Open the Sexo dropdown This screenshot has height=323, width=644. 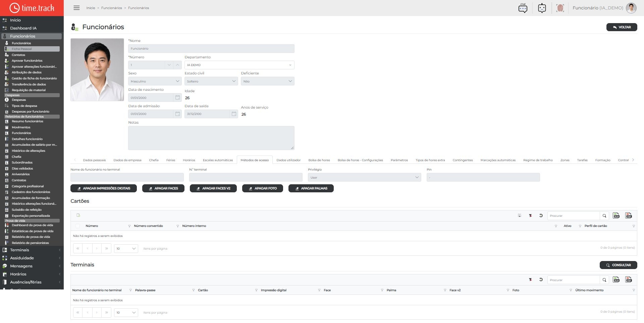click(155, 81)
